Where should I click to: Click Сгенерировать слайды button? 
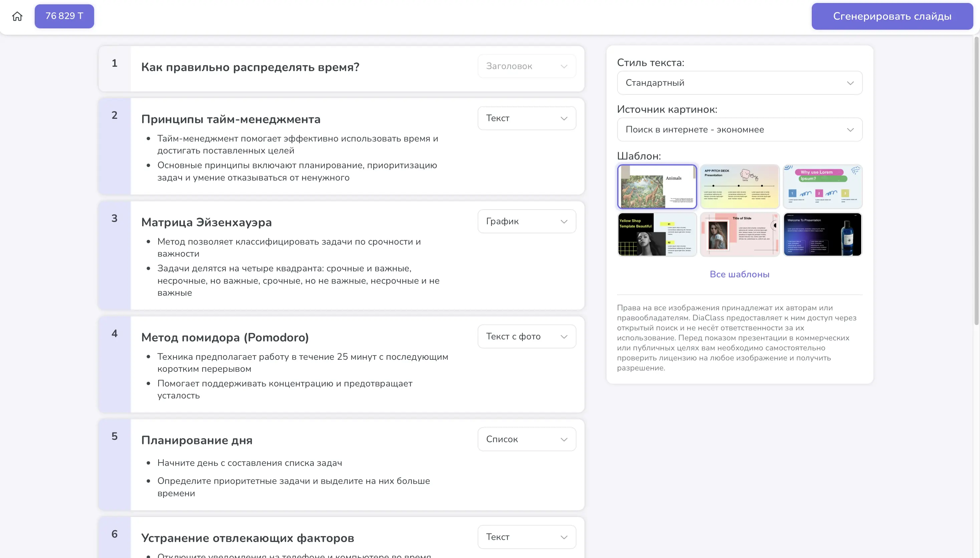[x=892, y=16]
